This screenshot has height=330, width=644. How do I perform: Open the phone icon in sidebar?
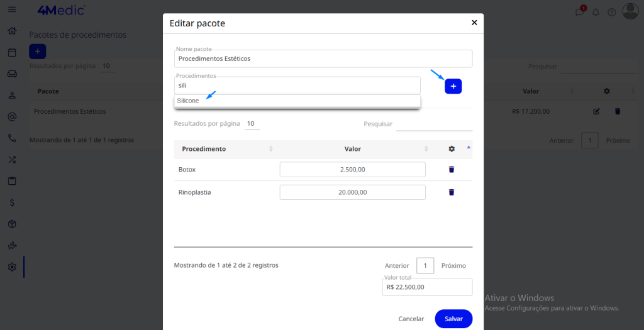point(12,138)
